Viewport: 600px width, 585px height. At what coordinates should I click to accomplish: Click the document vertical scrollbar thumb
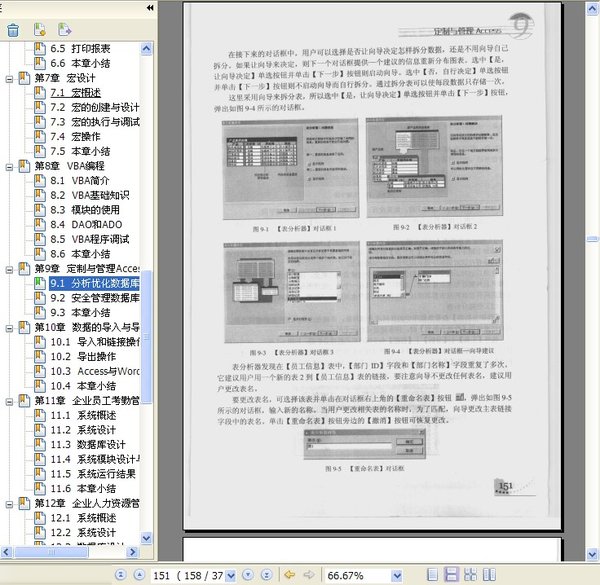point(593,239)
